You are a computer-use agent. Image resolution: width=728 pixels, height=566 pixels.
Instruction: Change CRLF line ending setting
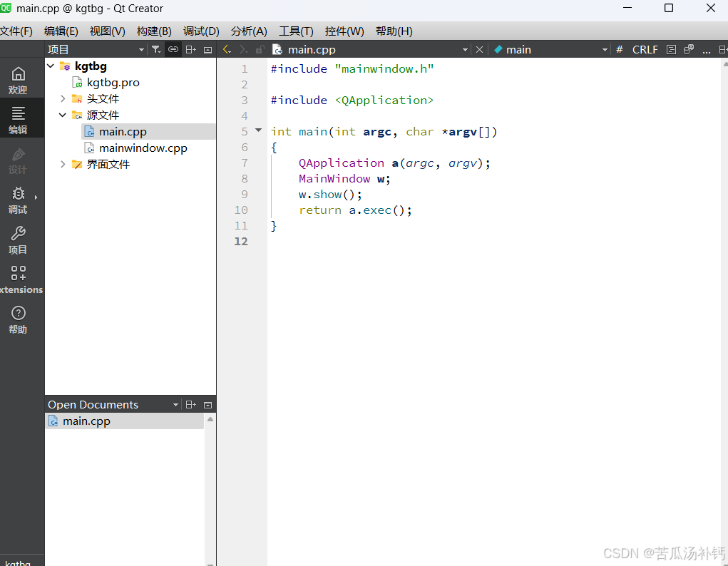point(645,49)
